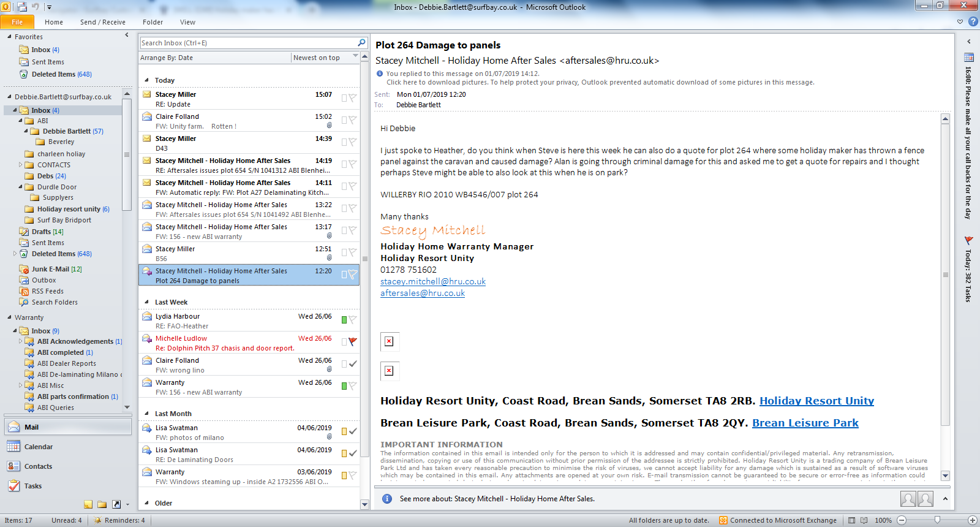Expand the CONTACTS folder arrow
Viewport: 980px width, 527px height.
tap(20, 165)
